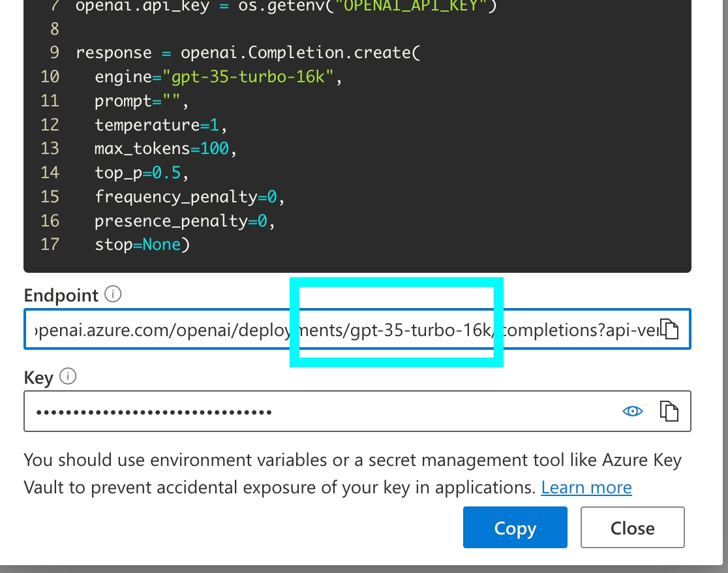Click the openai.Completion.create line of code
728x573 pixels.
click(x=248, y=53)
